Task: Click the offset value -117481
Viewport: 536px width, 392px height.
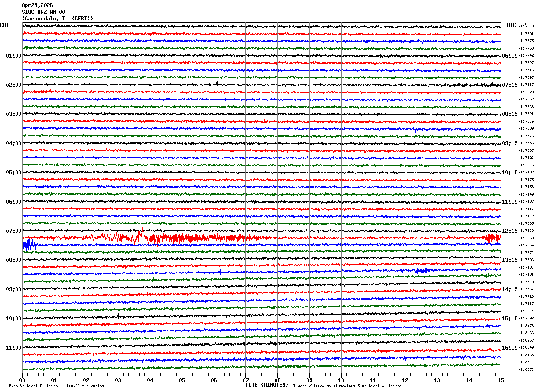Action: (526, 275)
